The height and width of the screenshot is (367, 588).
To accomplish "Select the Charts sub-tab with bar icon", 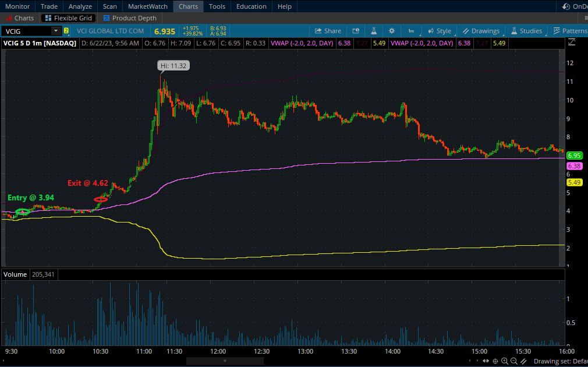I will pyautogui.click(x=20, y=18).
